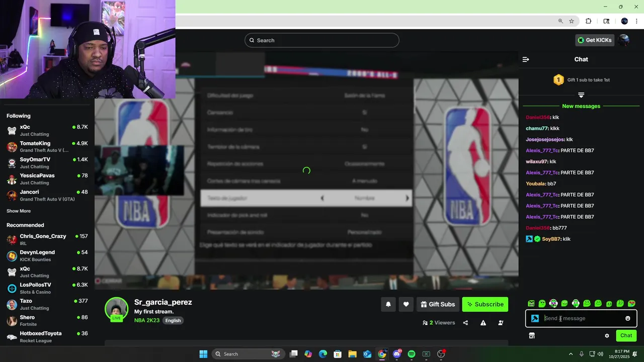Click chamu77 username in chat
This screenshot has height=362, width=644.
[x=537, y=128]
